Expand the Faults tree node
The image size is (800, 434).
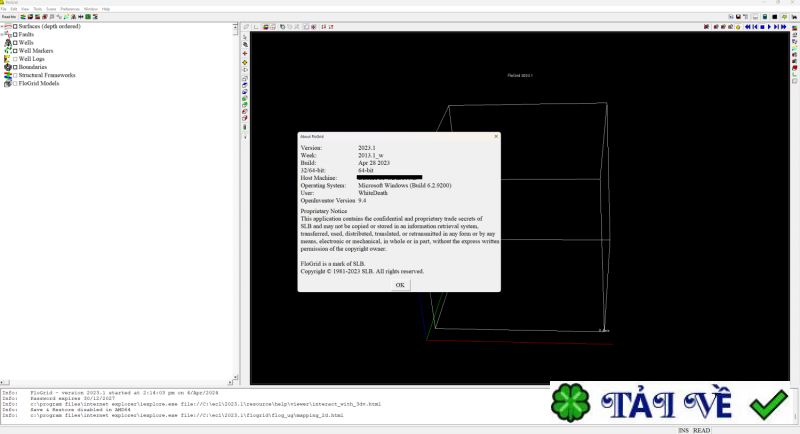pos(2,35)
